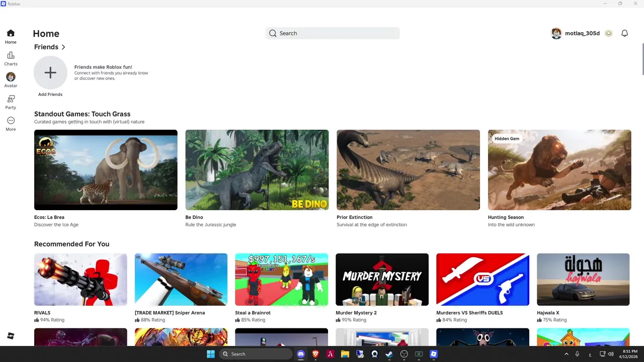Screen dimensions: 644x362
Task: Open Discord from the taskbar
Action: click(301, 354)
